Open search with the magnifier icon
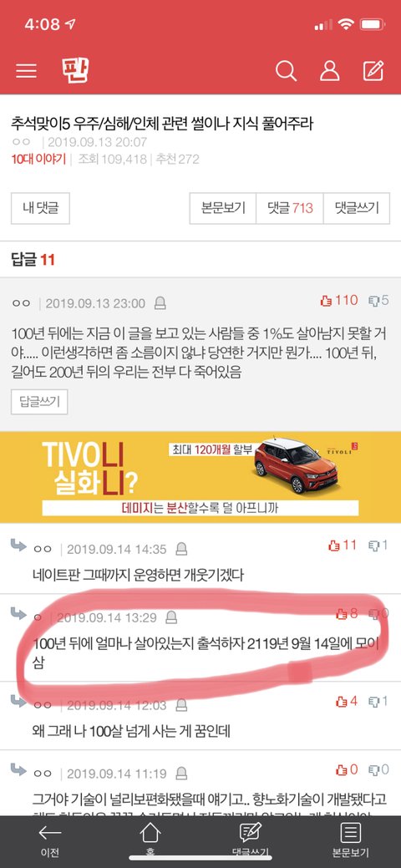This screenshot has width=401, height=868. point(286,71)
